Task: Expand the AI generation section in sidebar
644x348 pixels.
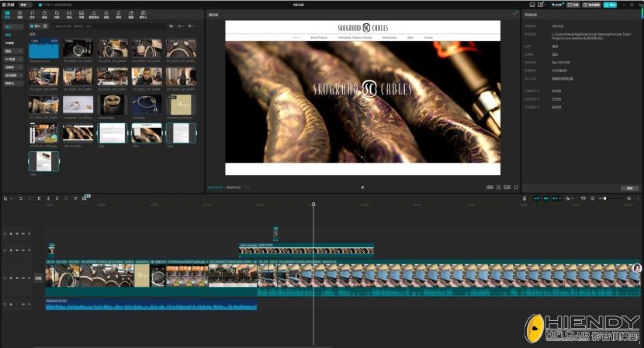Action: 13,59
